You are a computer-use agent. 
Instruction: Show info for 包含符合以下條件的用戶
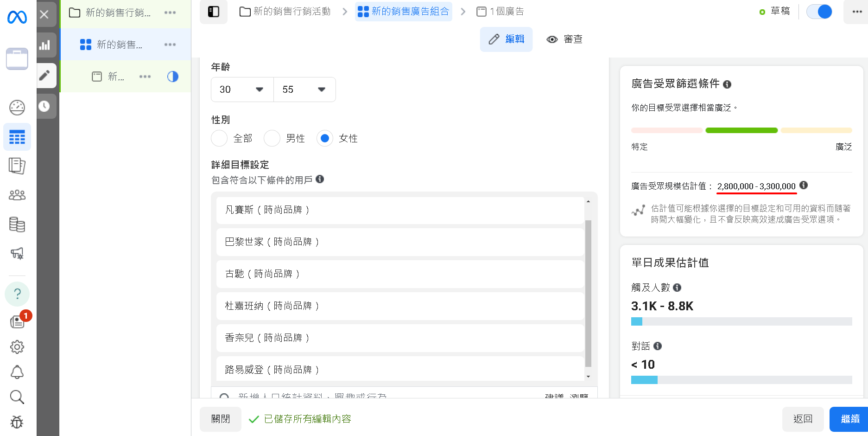[320, 179]
